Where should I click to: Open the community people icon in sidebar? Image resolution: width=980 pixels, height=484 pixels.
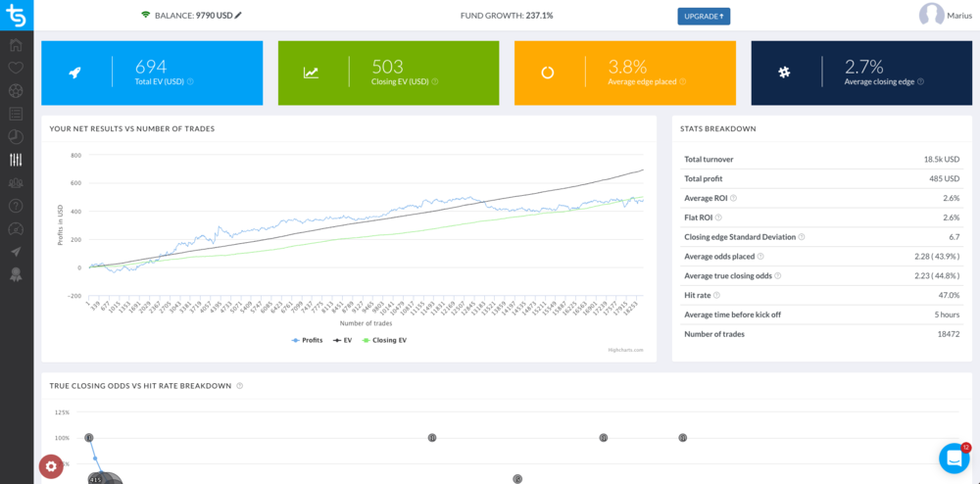point(17,183)
